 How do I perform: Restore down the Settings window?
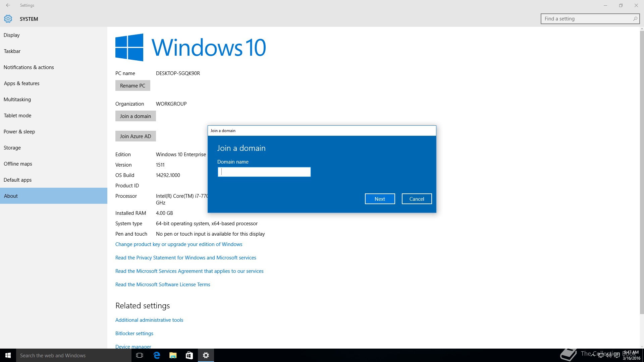tap(621, 5)
